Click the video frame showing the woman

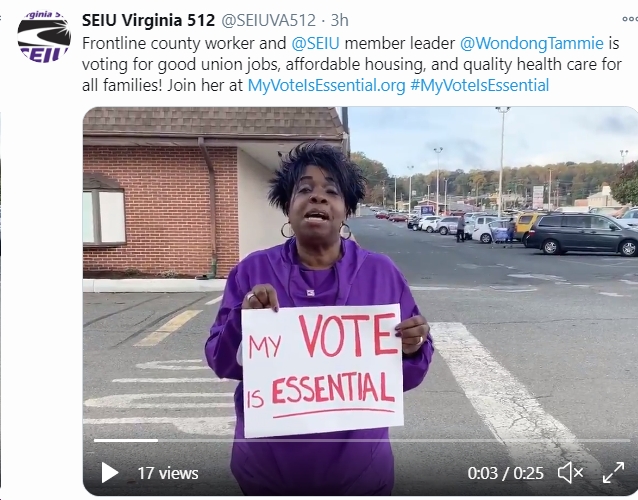tap(361, 301)
